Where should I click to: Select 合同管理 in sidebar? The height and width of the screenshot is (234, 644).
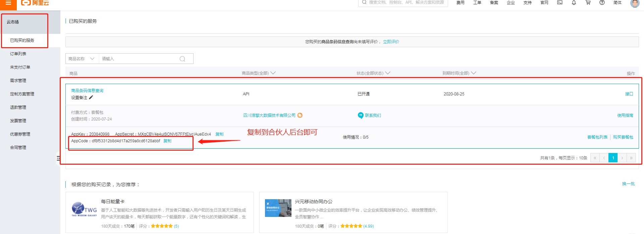18,147
